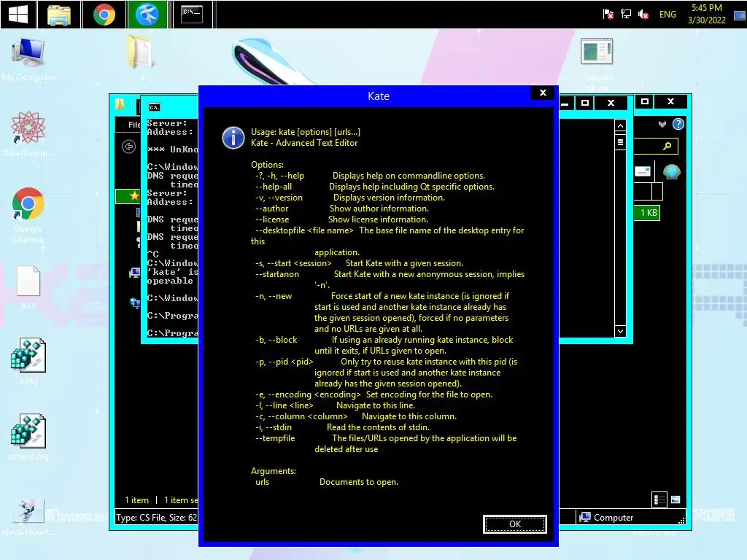The image size is (747, 560).
Task: Switch to the blue bird app on taskbar
Action: coord(147,15)
